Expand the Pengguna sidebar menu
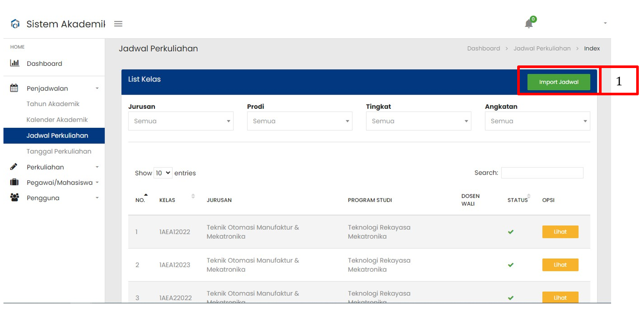644x315 pixels. 54,198
